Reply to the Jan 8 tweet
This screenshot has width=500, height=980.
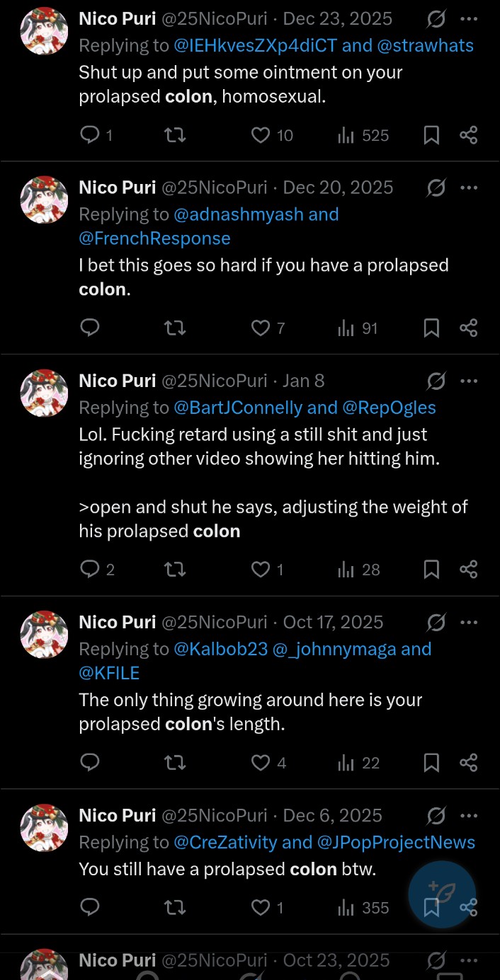coord(97,570)
